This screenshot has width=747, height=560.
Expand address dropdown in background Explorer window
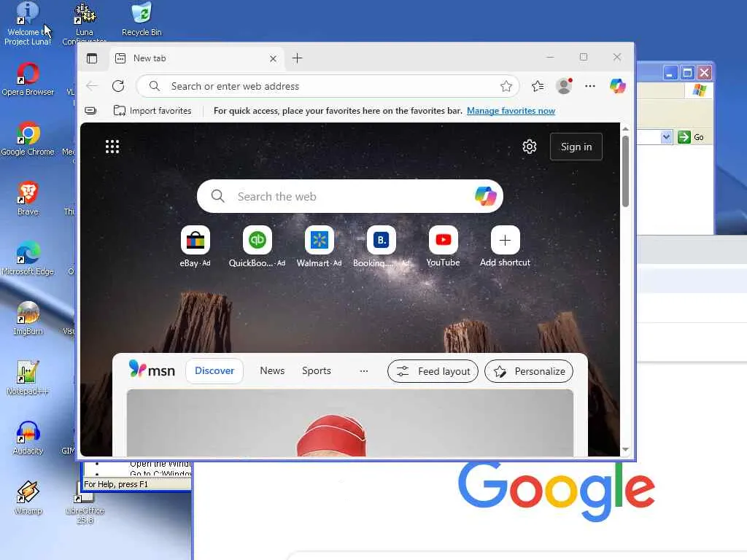666,137
